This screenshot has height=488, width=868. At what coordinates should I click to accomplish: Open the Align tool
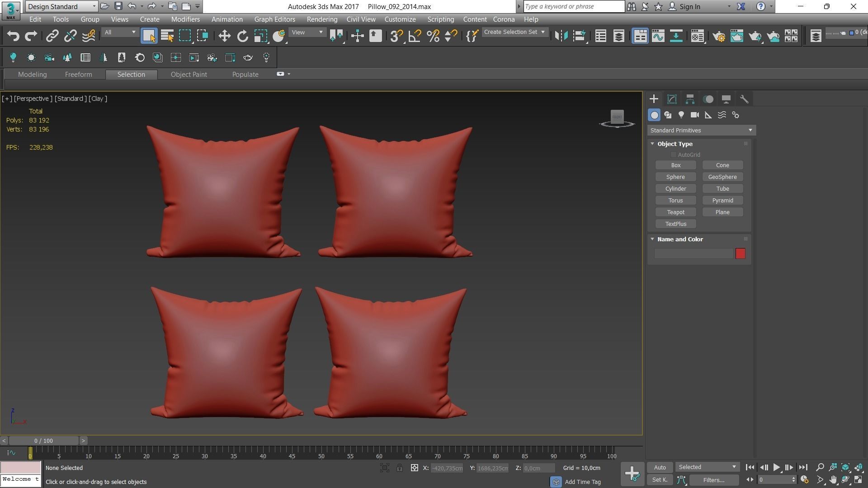point(580,36)
